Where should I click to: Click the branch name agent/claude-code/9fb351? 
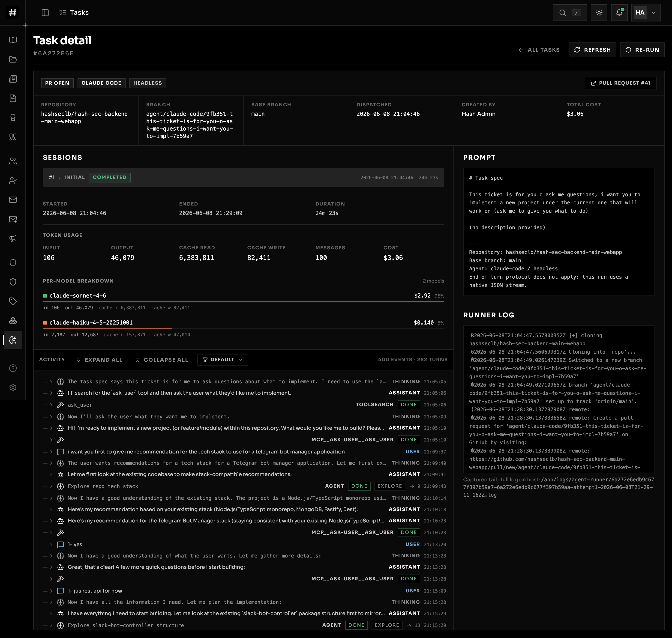pos(189,125)
